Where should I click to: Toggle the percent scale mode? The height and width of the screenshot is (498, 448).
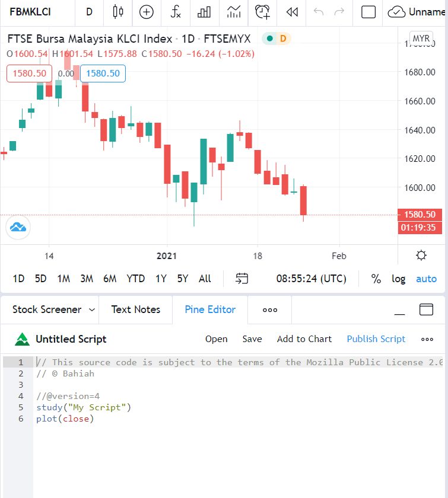click(376, 279)
